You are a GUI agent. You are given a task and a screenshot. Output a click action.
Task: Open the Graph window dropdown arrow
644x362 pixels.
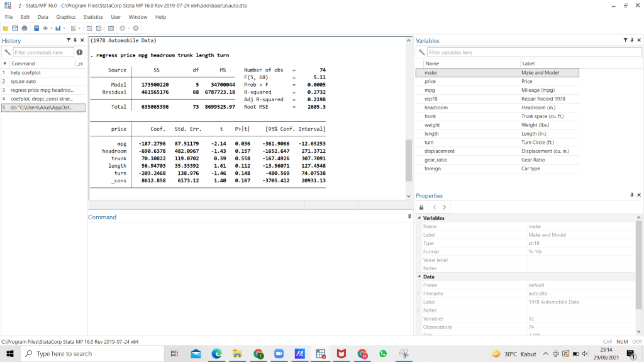64,28
